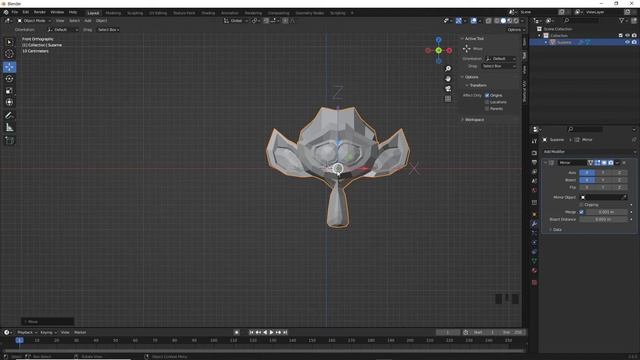Screen dimensions: 640x360
Task: Click green Y axis on navigation gizmo
Action: point(438,51)
